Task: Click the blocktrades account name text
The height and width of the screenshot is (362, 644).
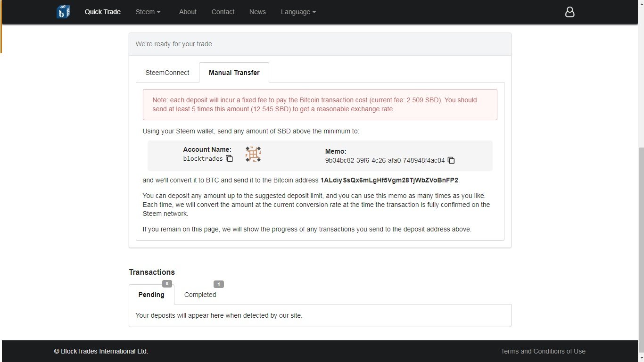Action: (x=203, y=159)
